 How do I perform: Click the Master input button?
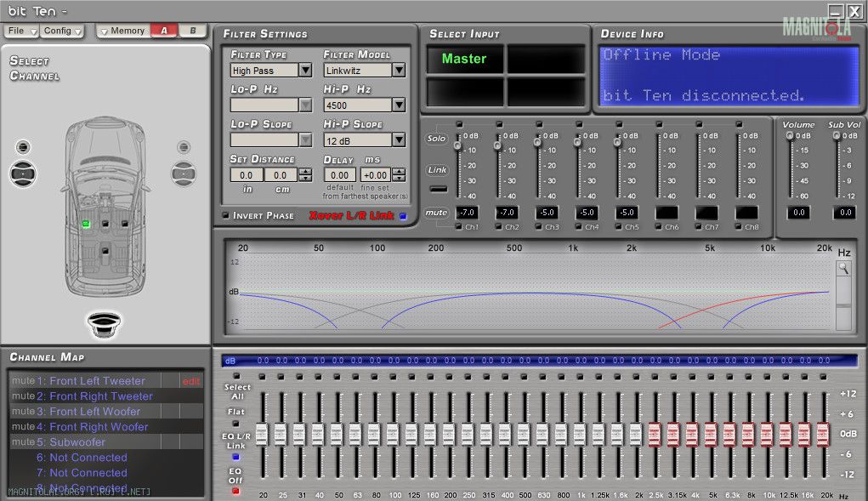pos(464,59)
